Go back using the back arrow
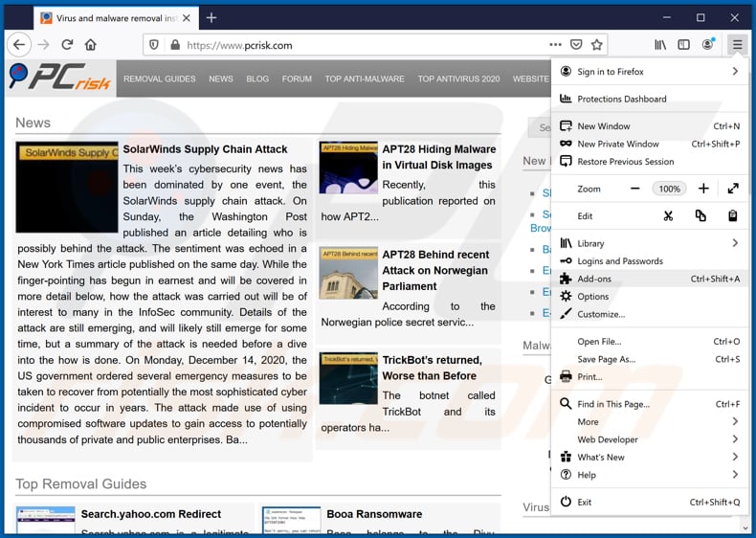 19,45
